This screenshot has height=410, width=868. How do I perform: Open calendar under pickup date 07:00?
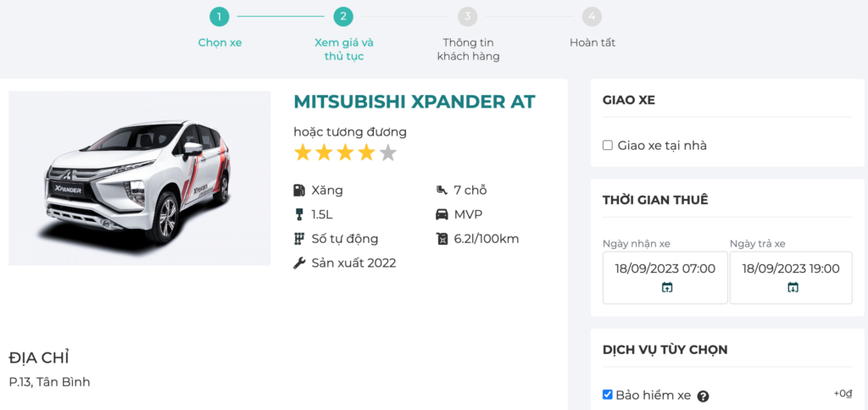pyautogui.click(x=666, y=288)
